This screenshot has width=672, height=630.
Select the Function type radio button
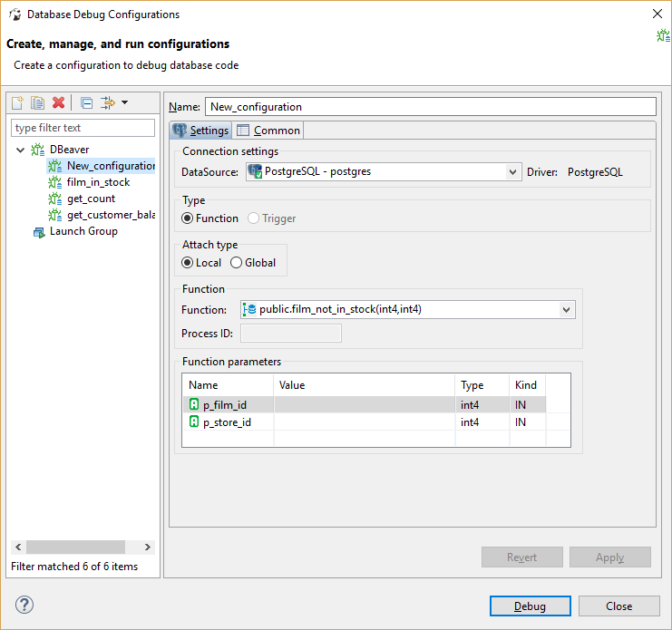[188, 218]
